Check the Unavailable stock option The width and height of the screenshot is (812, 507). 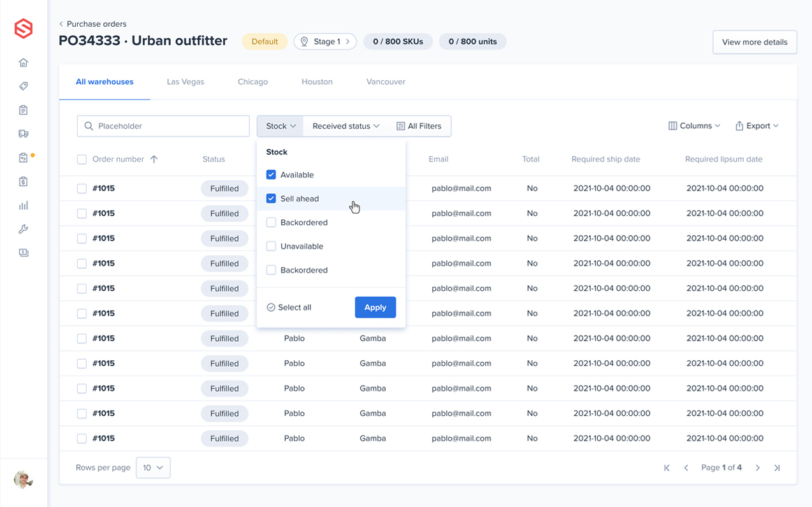[271, 246]
